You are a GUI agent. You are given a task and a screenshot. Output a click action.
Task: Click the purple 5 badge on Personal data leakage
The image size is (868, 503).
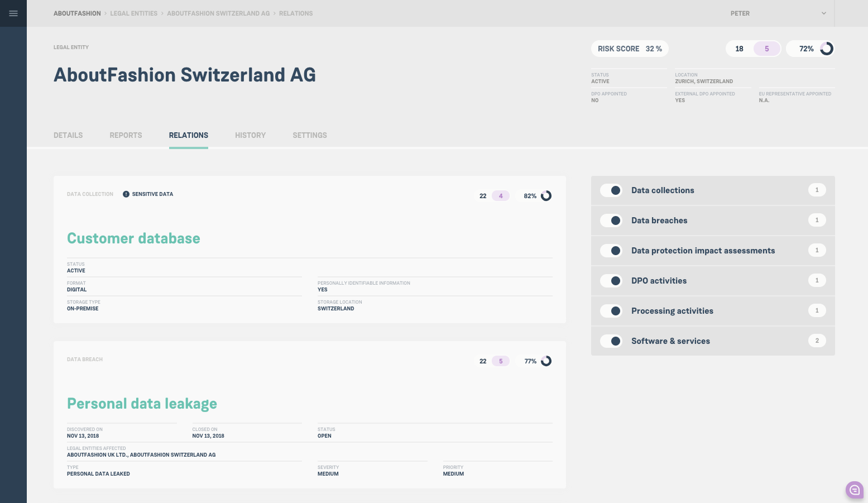point(501,361)
